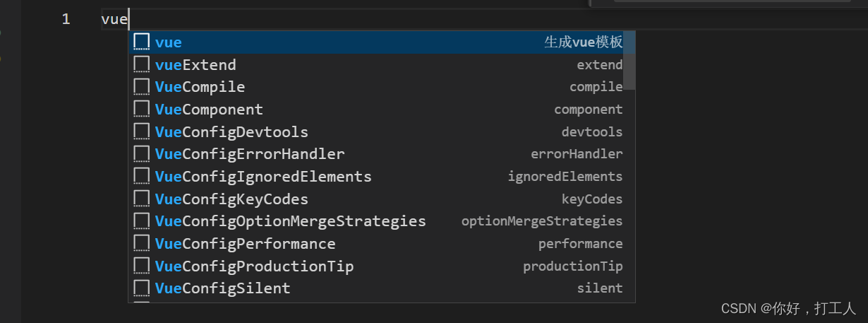Click line number 1 in the gutter

pyautogui.click(x=66, y=19)
